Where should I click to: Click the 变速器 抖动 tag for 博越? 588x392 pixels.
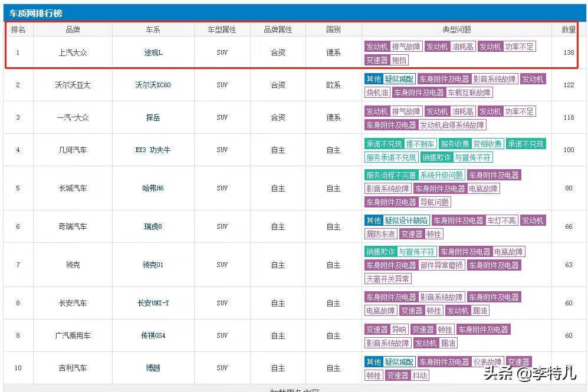pos(408,375)
